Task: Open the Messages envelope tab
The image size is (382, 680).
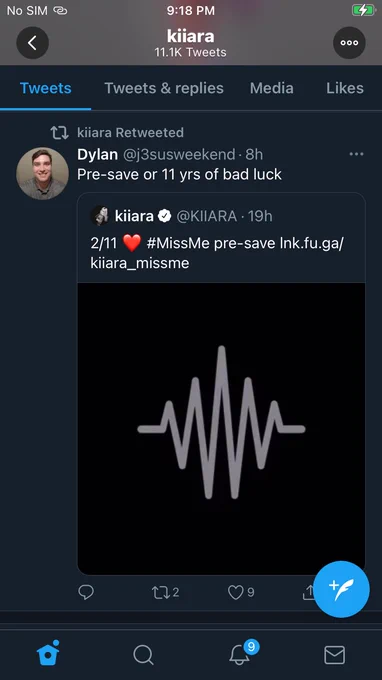Action: point(334,655)
